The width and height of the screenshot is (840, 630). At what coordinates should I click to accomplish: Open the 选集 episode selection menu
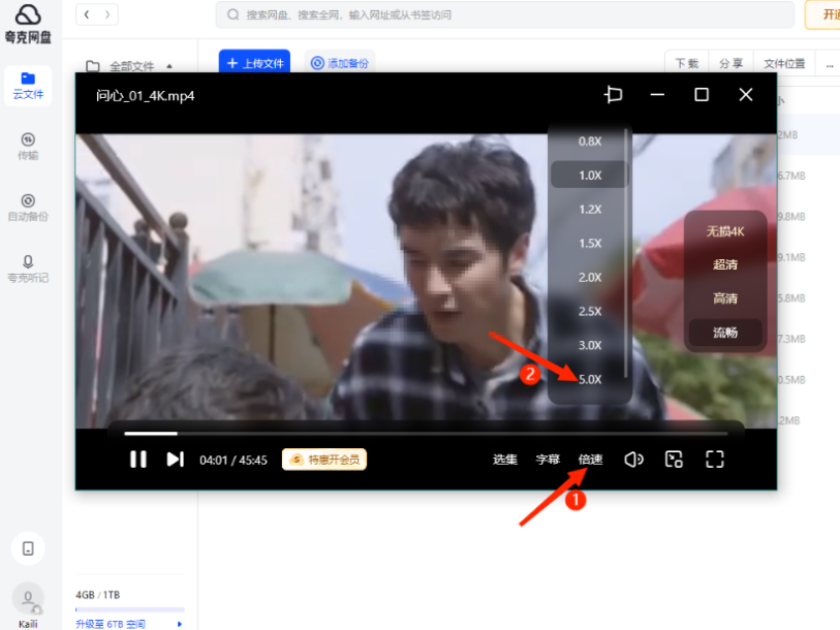click(505, 459)
